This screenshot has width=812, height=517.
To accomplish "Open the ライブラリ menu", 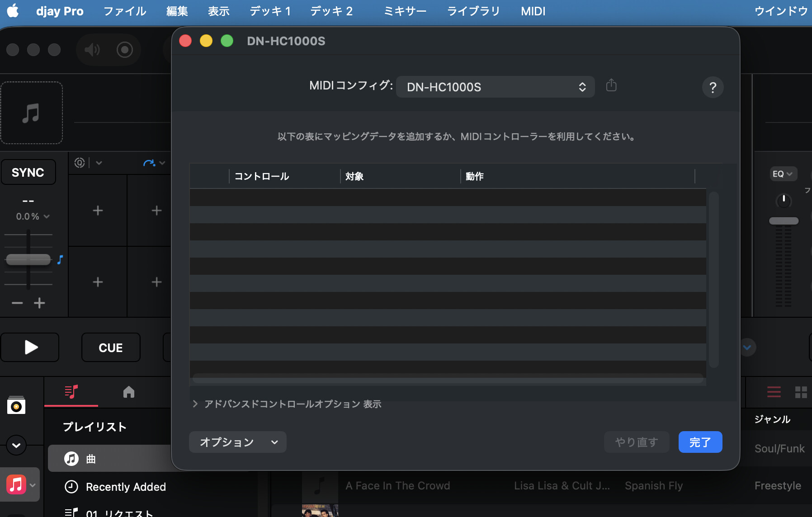I will click(x=473, y=11).
